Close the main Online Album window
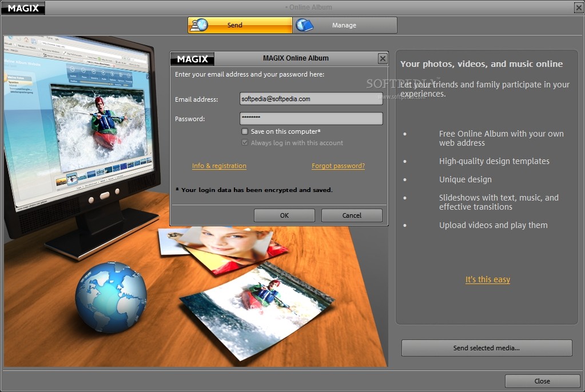585x392 pixels. [x=579, y=7]
